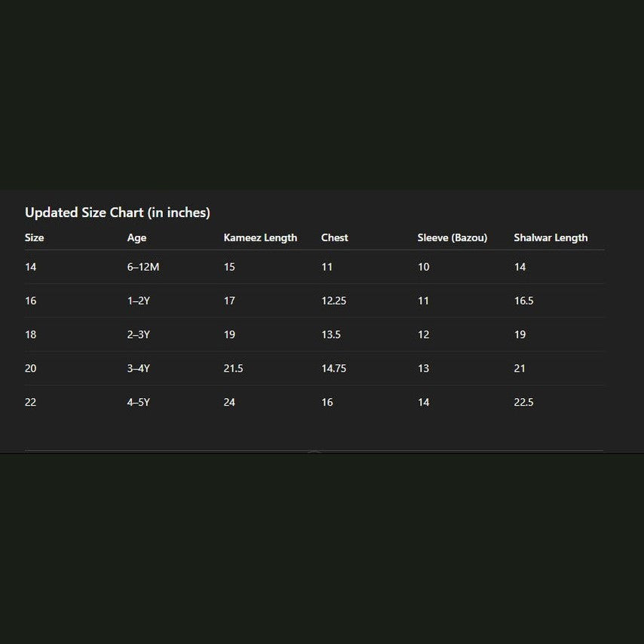Select the 14.75 chest value
644x644 pixels.
[x=334, y=369]
